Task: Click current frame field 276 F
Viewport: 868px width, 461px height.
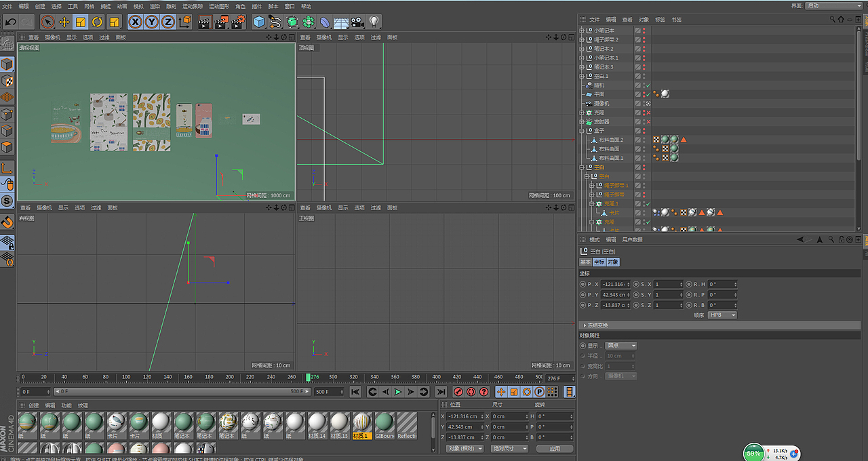Action: (560, 379)
